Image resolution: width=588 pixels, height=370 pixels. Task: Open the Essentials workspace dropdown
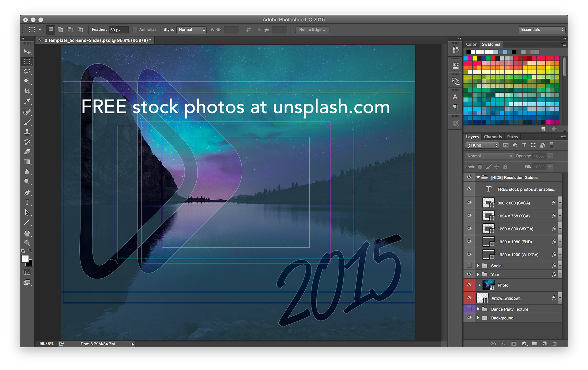541,30
